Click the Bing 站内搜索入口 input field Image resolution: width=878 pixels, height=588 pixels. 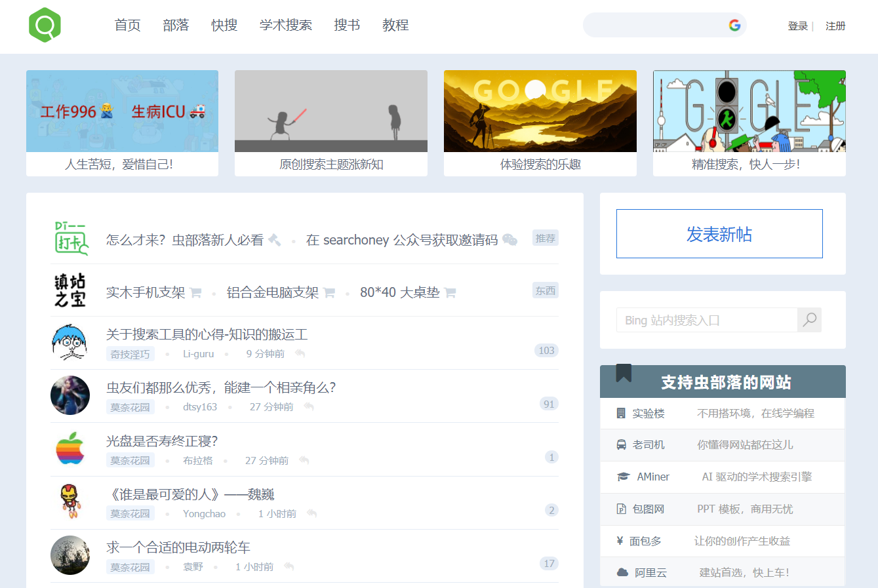click(x=707, y=320)
